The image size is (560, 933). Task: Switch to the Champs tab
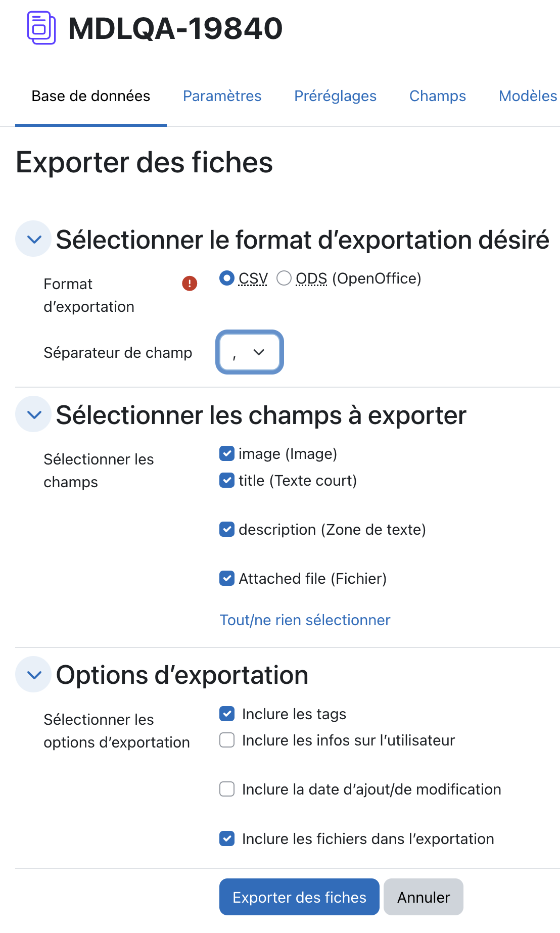(x=438, y=96)
